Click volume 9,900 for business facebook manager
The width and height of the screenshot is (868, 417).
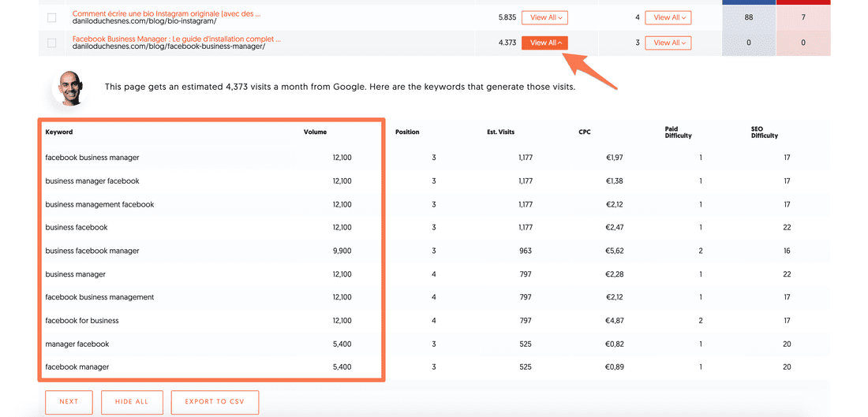click(x=342, y=251)
